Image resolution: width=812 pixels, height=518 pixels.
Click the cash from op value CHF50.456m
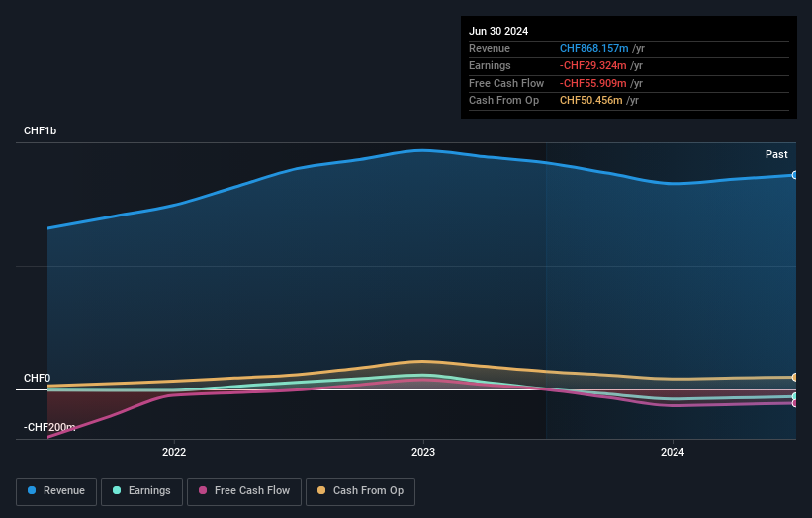[x=590, y=101]
